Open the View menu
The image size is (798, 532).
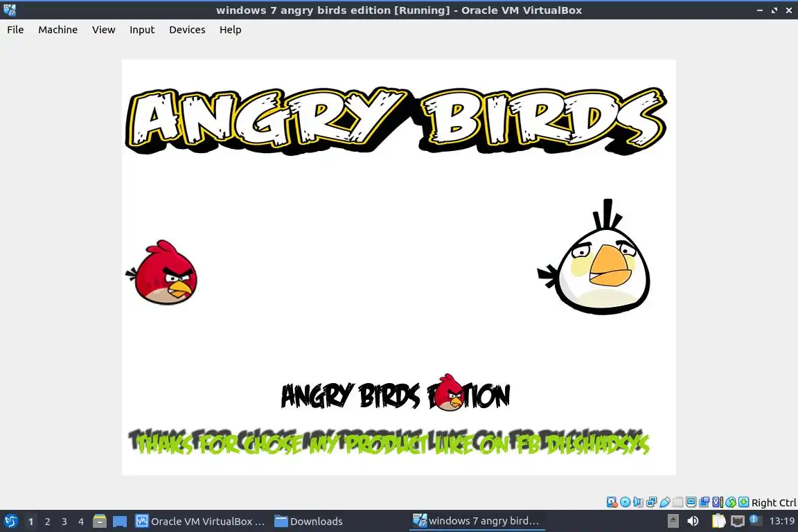(x=103, y=30)
